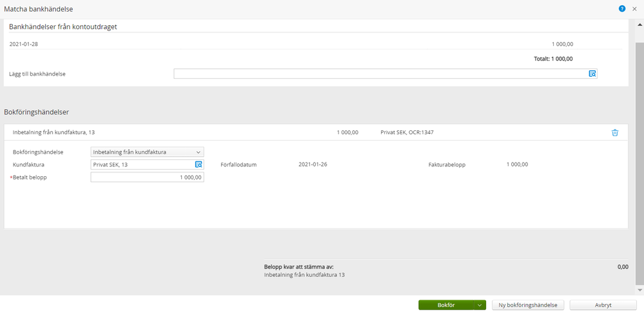Cancel with the Avbryt button

(x=603, y=305)
